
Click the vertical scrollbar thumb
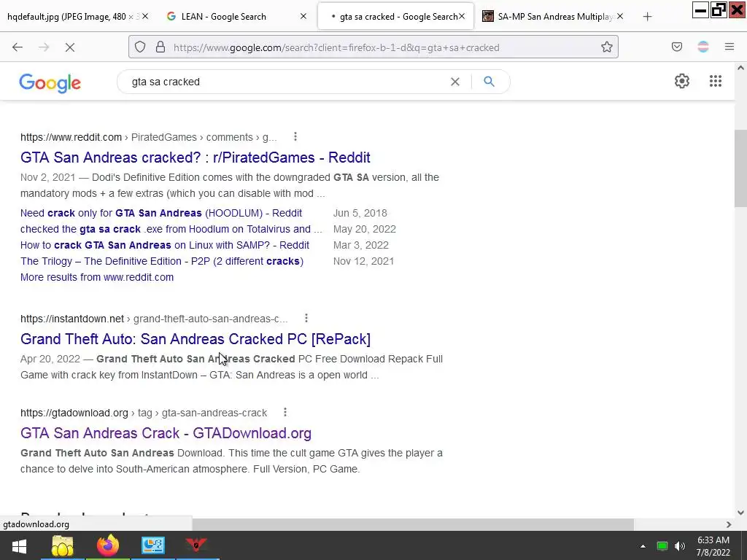coord(740,168)
